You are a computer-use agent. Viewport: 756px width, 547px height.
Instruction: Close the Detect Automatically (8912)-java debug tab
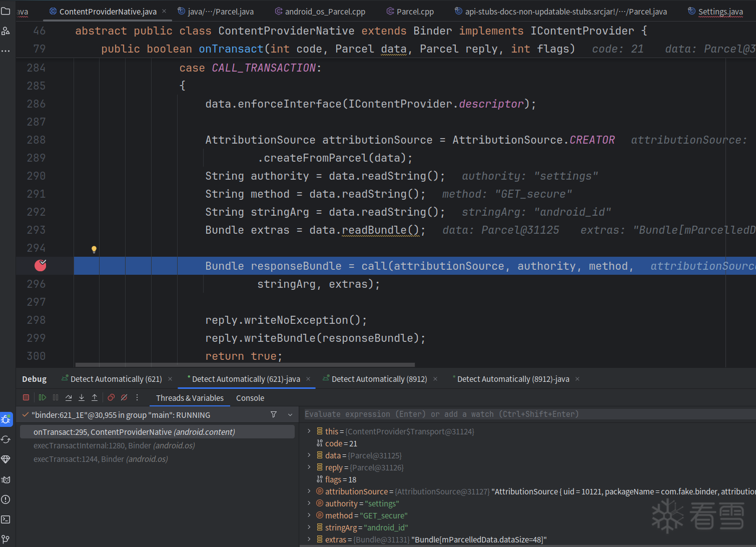click(577, 379)
